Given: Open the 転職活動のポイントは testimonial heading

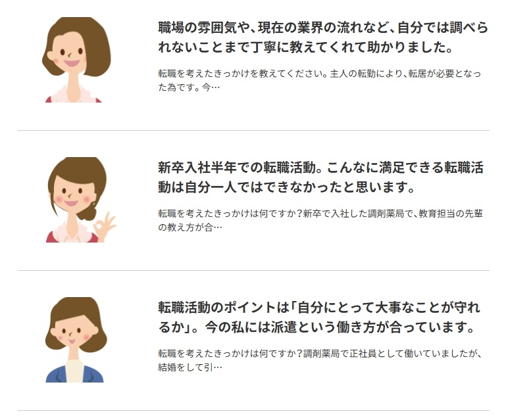Looking at the screenshot, I should coord(319,317).
